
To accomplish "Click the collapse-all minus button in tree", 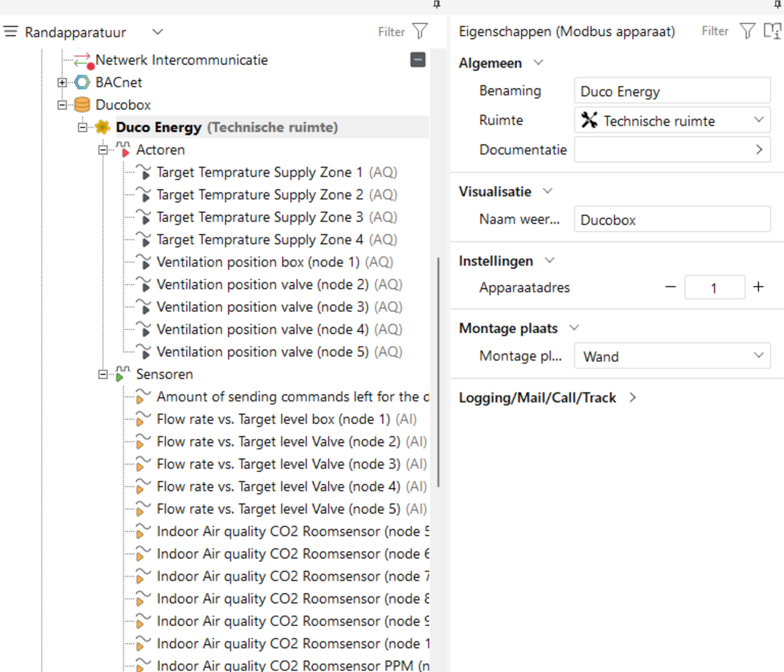I will click(418, 59).
